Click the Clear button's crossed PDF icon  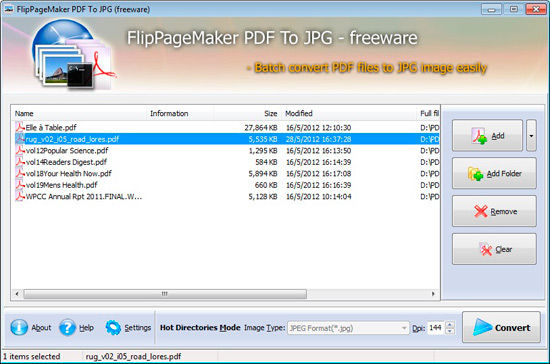(x=486, y=249)
